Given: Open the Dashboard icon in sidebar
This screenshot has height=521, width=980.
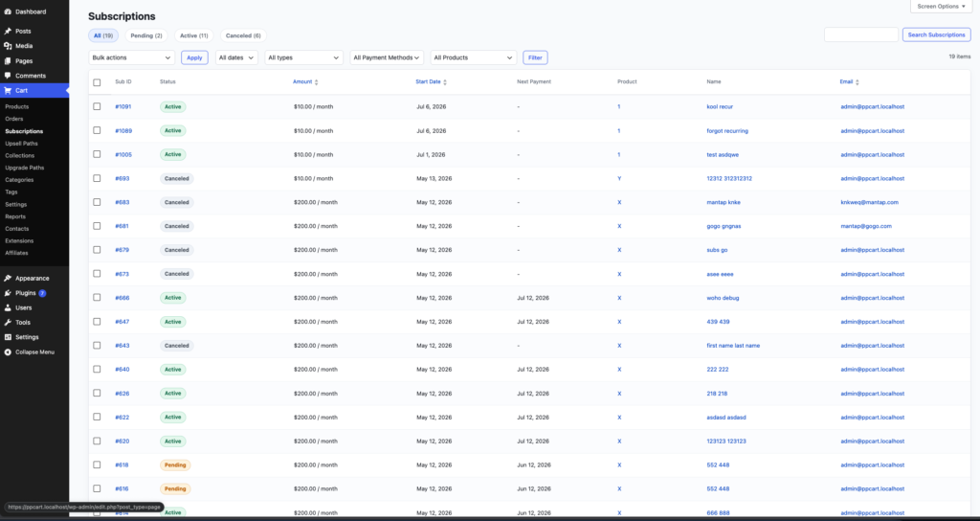Looking at the screenshot, I should (8, 11).
